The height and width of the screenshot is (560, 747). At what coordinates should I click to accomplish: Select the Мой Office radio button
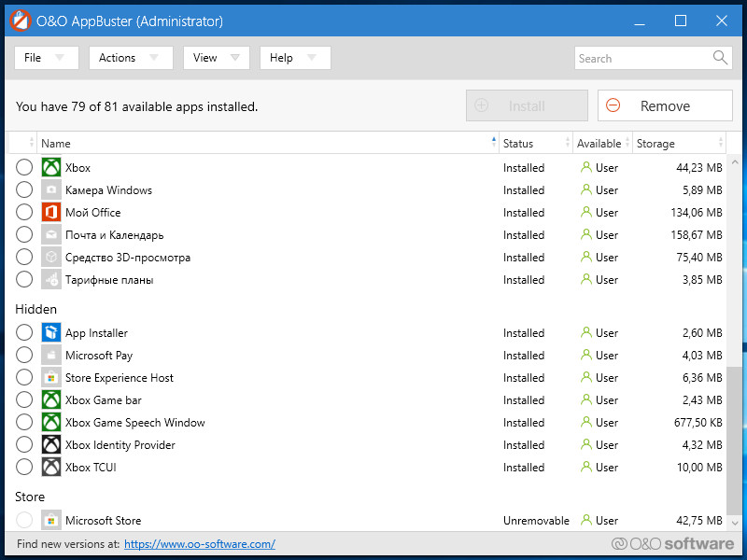(24, 213)
